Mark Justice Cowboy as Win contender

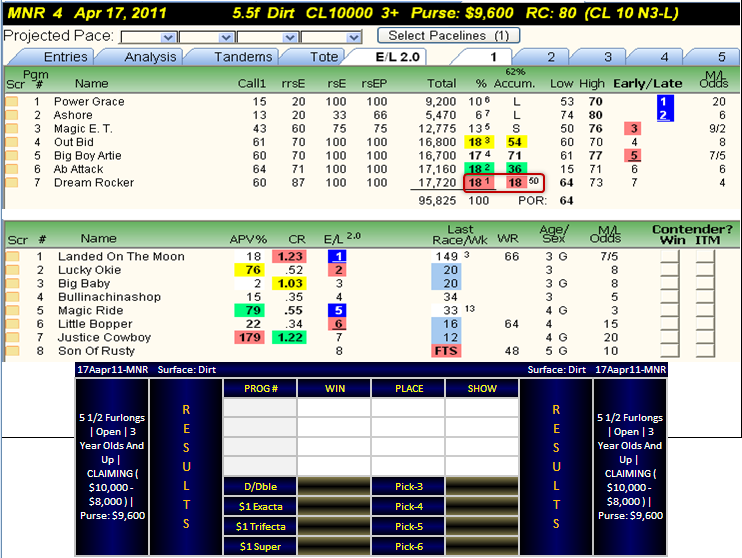[x=670, y=337]
